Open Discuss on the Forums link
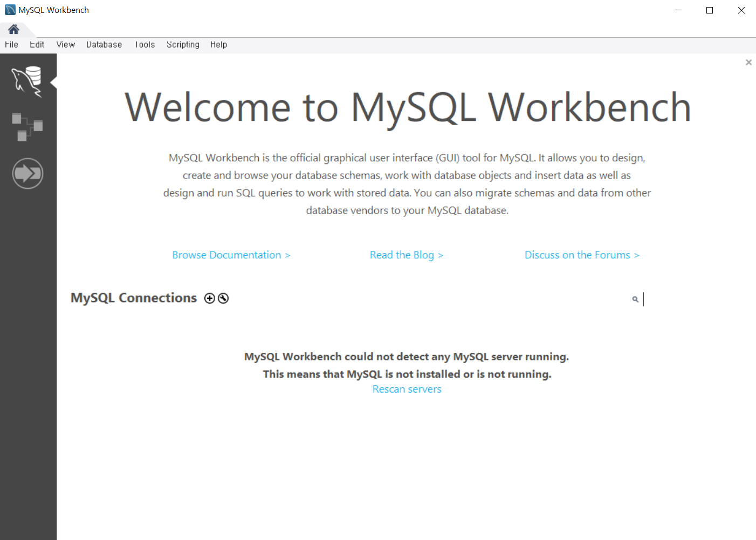Viewport: 756px width, 540px height. click(x=582, y=255)
